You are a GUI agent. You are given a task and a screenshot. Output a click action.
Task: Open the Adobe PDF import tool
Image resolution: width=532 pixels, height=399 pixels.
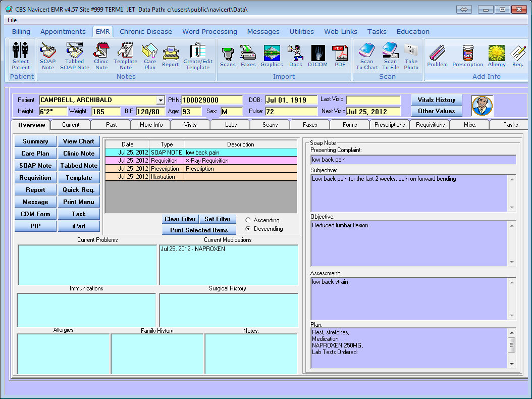pyautogui.click(x=341, y=56)
